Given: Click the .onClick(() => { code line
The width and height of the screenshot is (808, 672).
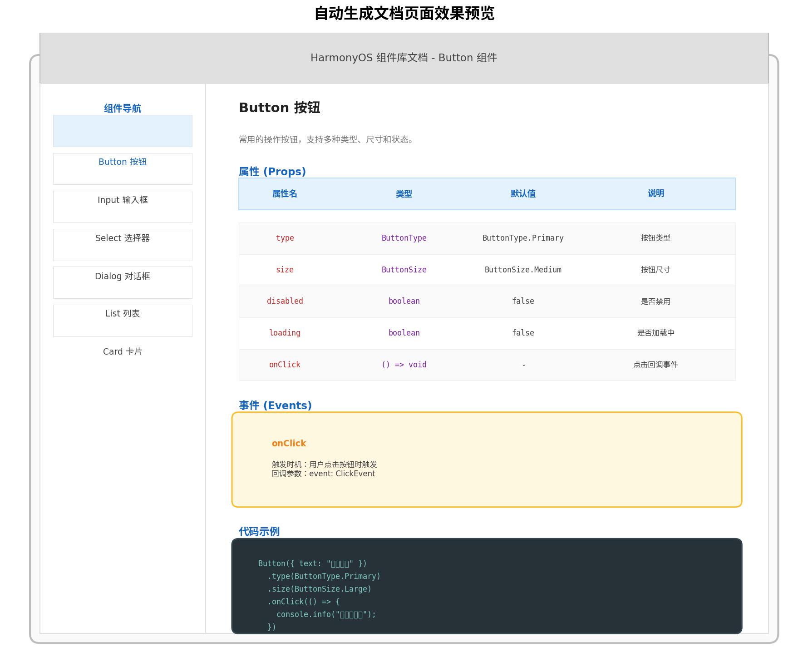Looking at the screenshot, I should tap(304, 602).
